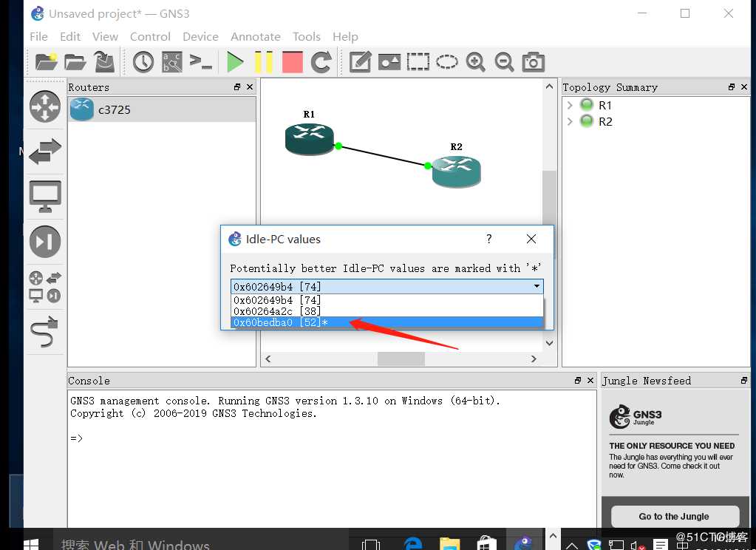This screenshot has height=550, width=756.
Task: Browse end devices monitor icon
Action: click(x=45, y=197)
